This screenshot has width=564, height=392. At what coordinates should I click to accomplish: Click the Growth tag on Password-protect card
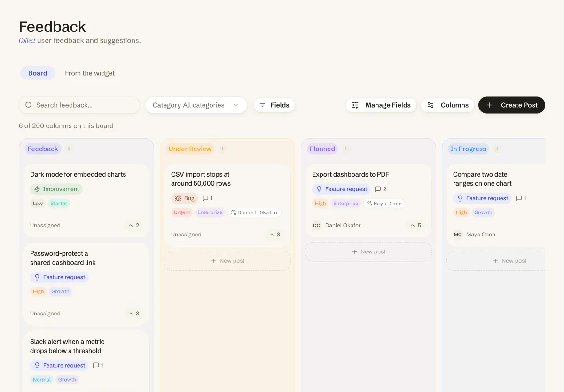(60, 291)
